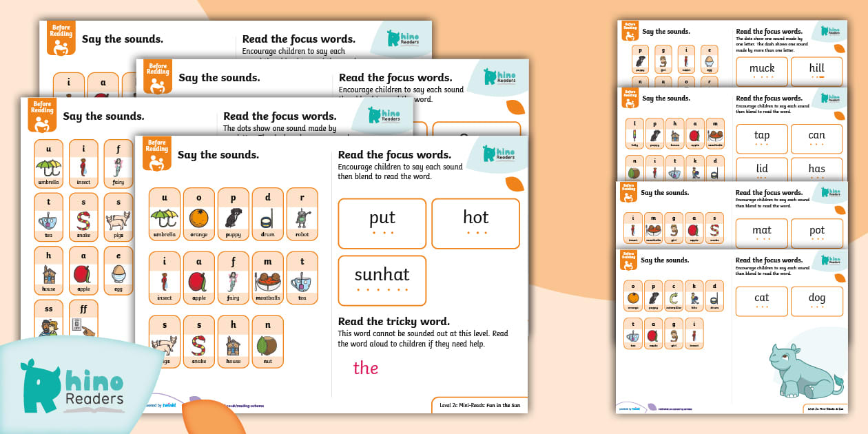Select the focus word box 'put'

(x=382, y=223)
